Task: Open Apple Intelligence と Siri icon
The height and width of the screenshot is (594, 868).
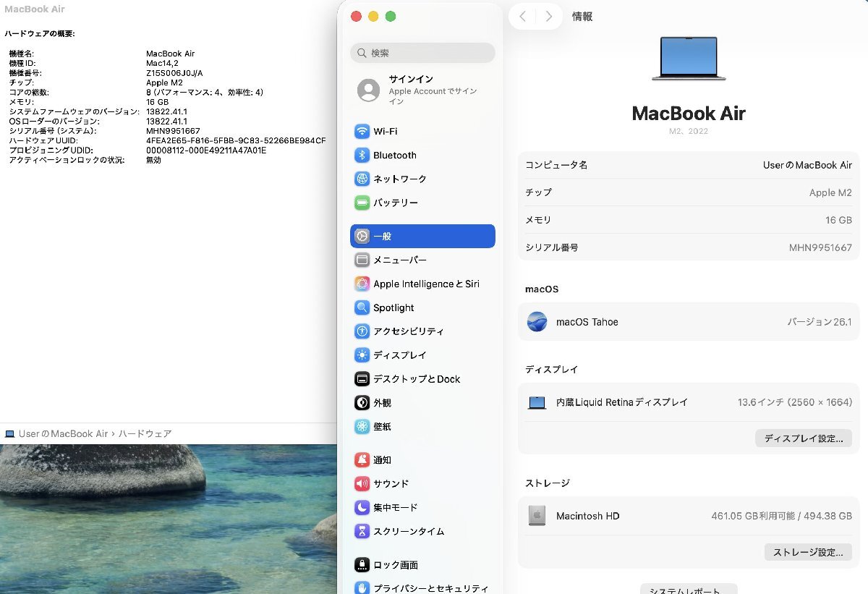Action: pyautogui.click(x=362, y=284)
